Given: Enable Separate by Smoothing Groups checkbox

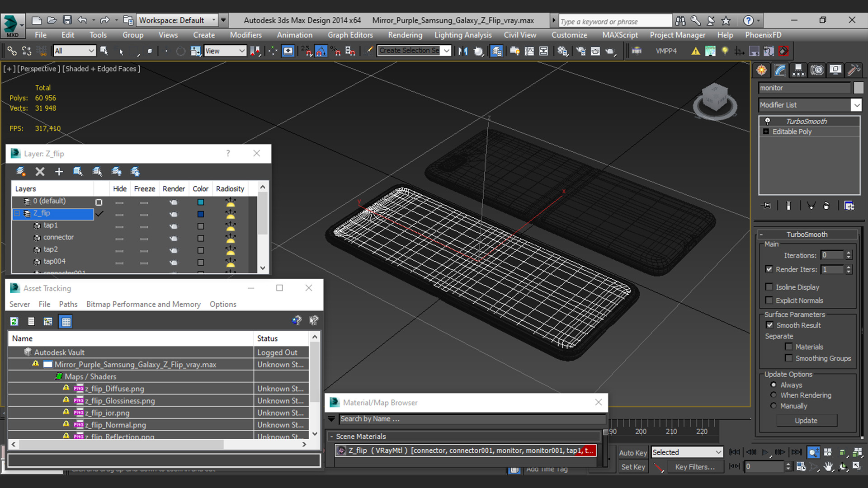Looking at the screenshot, I should point(789,358).
